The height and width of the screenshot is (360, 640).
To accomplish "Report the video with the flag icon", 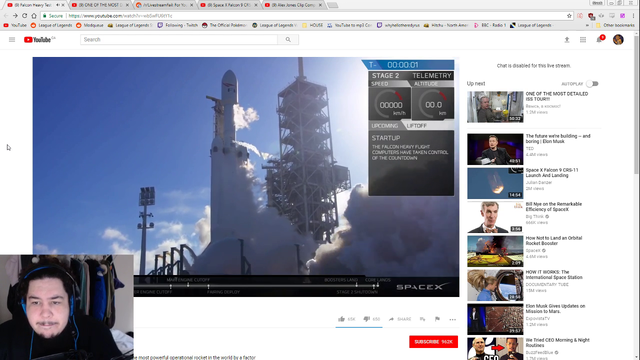I will pos(438,319).
